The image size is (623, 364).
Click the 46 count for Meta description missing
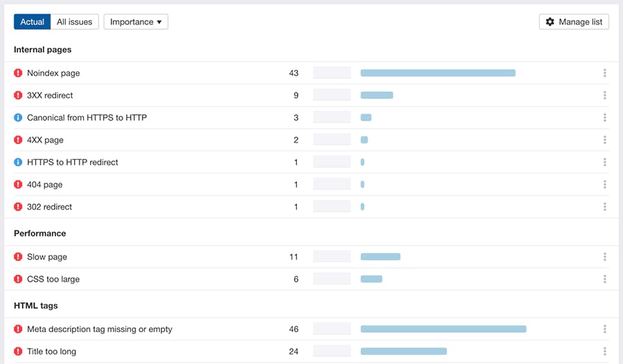coord(294,329)
